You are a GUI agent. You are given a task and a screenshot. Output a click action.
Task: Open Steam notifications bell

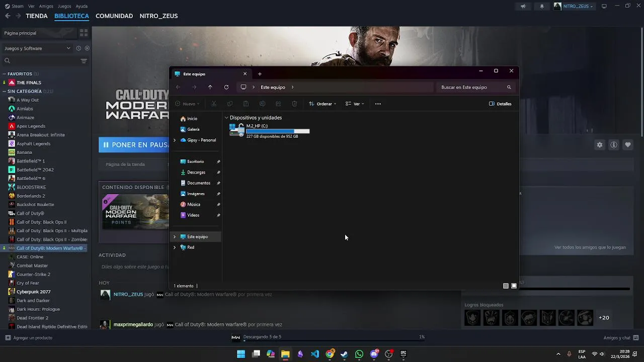pos(542,6)
